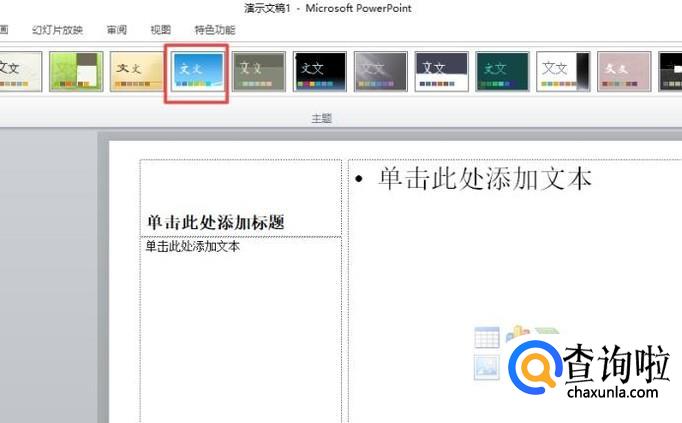
Task: Click small text placeholder below the title
Action: pos(241,330)
